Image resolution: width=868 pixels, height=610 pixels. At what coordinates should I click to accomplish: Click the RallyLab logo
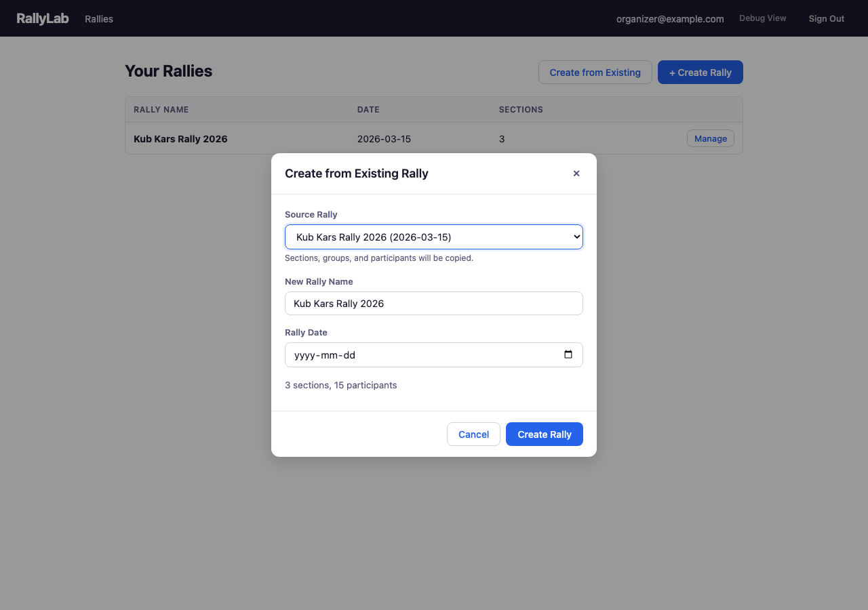point(42,18)
